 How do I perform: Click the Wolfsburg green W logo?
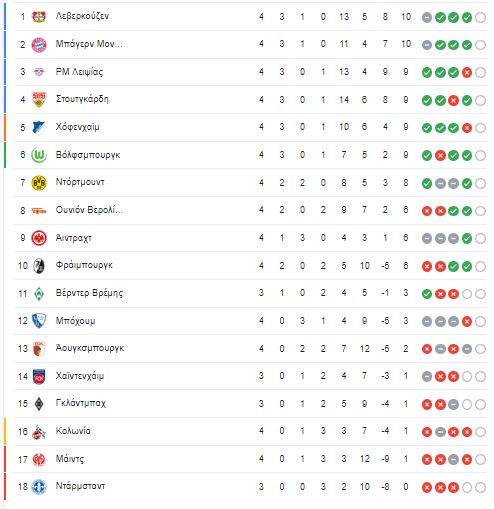pos(39,155)
